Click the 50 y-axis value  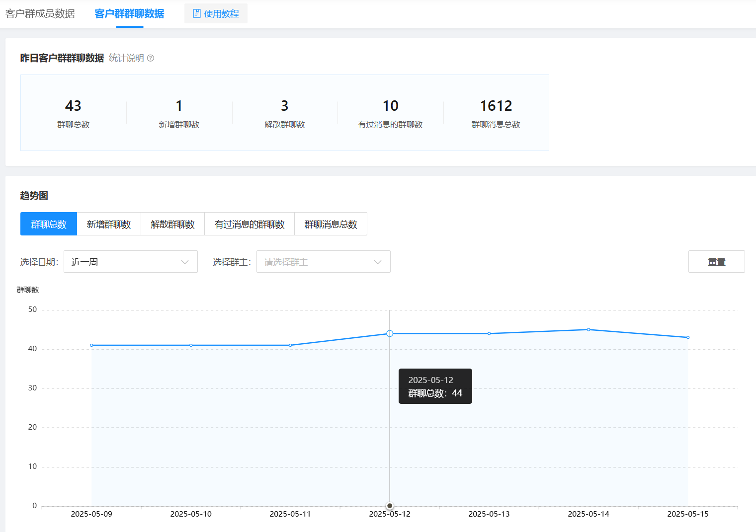[32, 309]
